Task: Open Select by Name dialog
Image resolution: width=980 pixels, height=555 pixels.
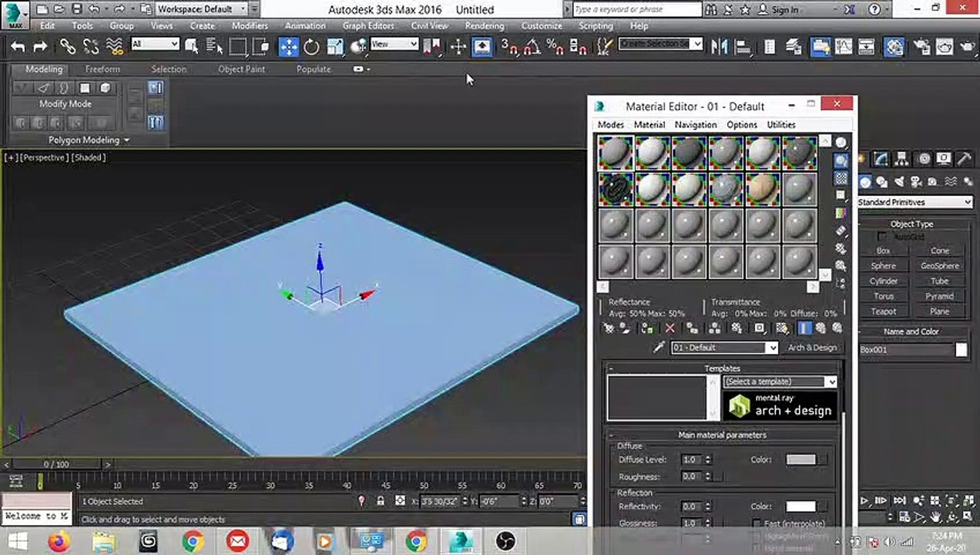Action: coord(214,46)
